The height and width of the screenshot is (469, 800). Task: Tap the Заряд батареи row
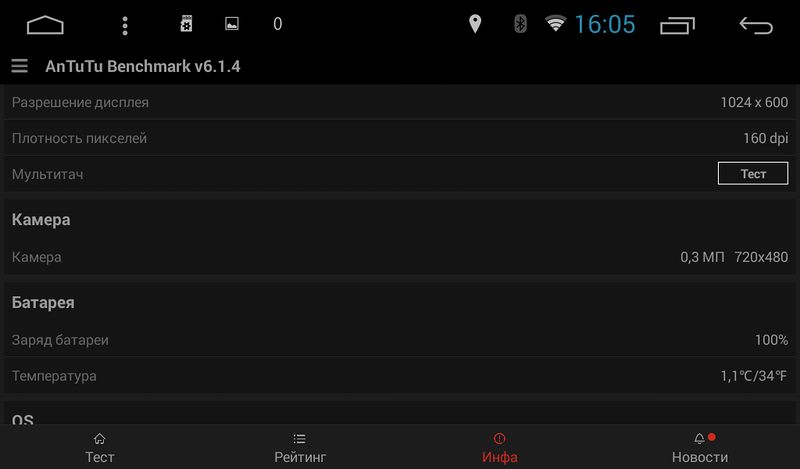tap(400, 339)
